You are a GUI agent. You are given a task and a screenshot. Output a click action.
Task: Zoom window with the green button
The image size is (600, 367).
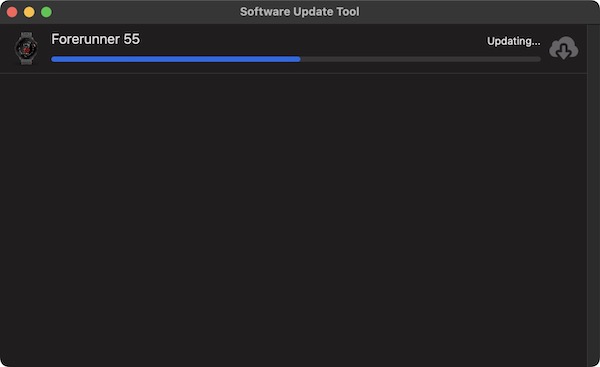pyautogui.click(x=46, y=12)
